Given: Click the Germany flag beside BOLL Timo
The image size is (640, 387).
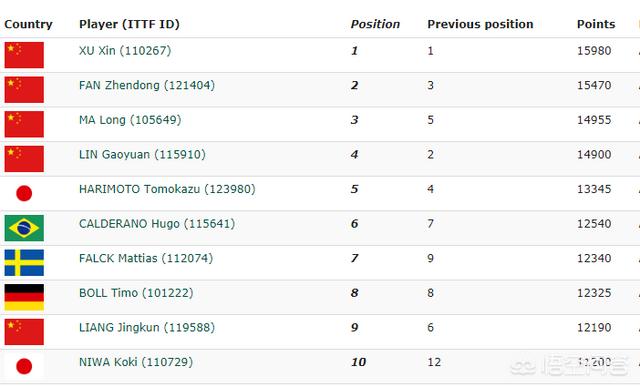Looking at the screenshot, I should click(24, 297).
